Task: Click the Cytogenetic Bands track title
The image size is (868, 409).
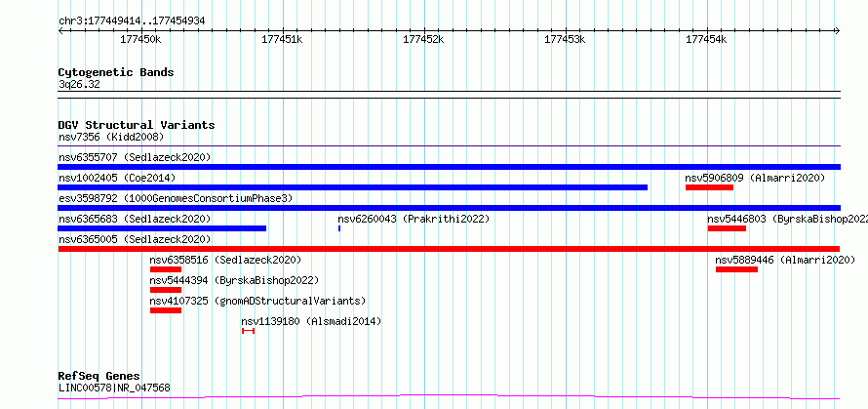Action: 116,72
